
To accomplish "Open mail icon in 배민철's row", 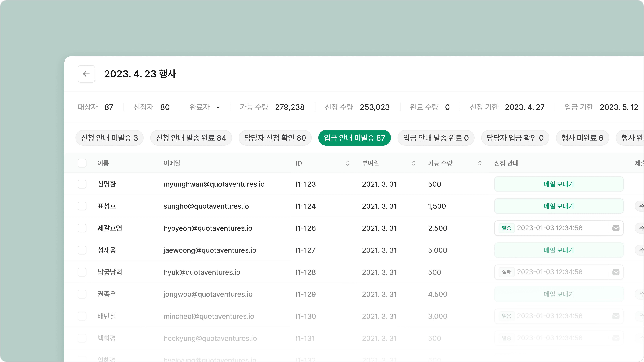I will [616, 316].
